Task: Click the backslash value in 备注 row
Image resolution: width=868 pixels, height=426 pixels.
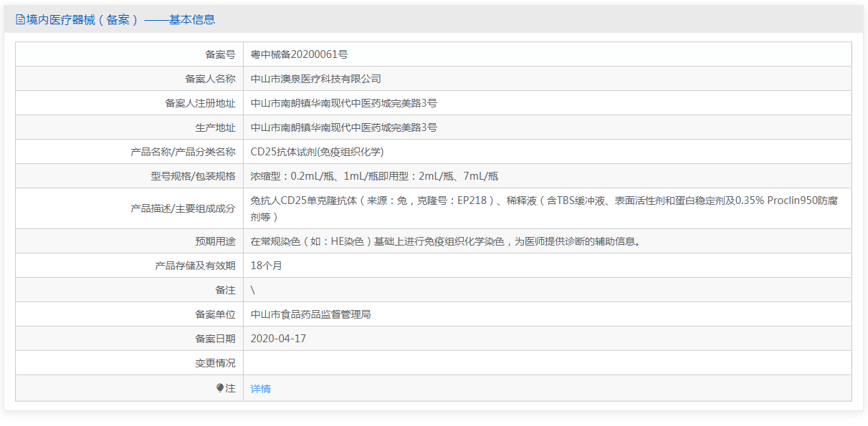Action: pos(253,290)
